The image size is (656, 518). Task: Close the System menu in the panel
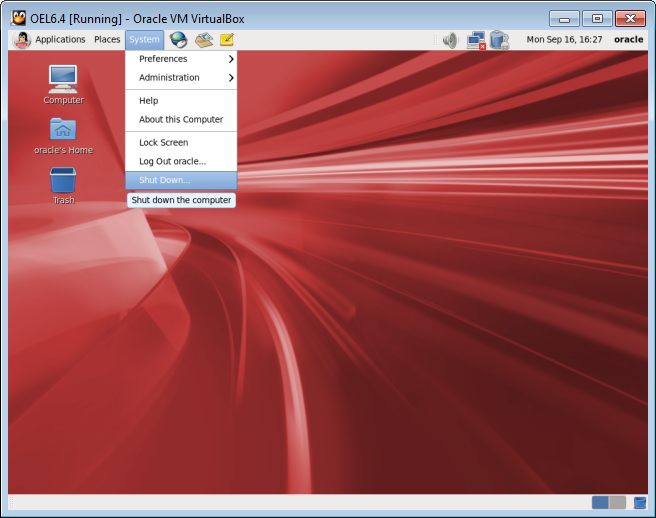144,39
